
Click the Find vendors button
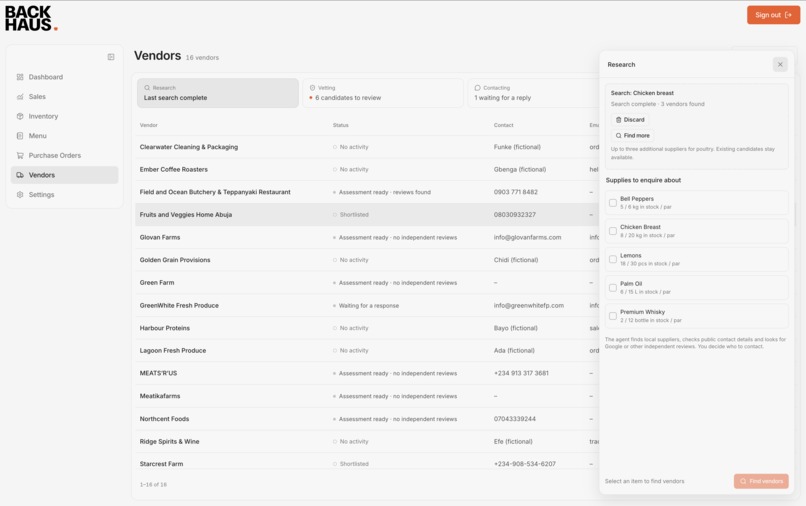761,481
